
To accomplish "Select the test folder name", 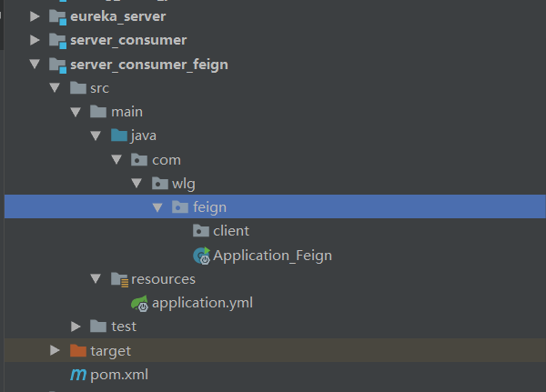I will 124,327.
